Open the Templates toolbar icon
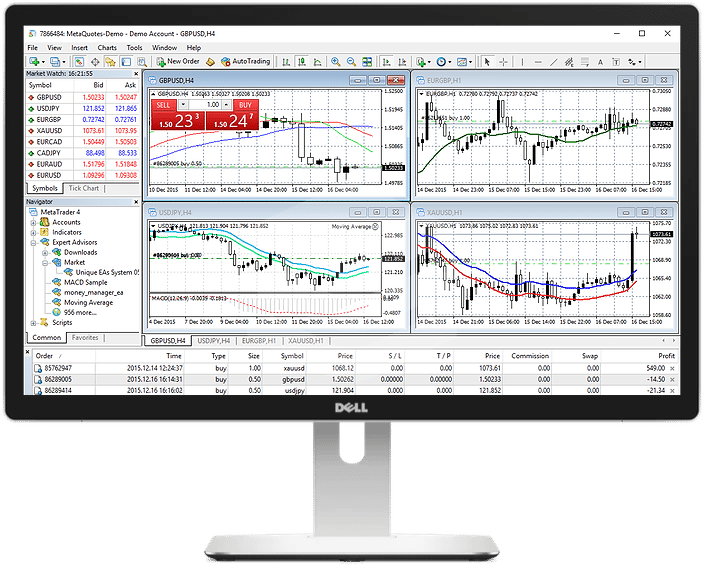Image resolution: width=704 pixels, height=566 pixels. coord(462,61)
